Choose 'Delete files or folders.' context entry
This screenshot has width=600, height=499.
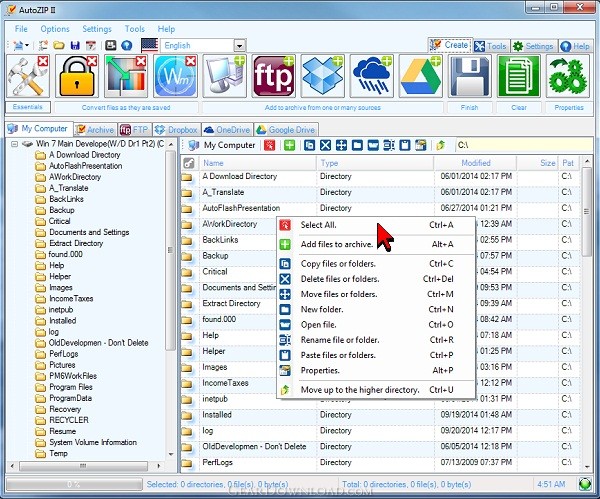click(x=376, y=279)
